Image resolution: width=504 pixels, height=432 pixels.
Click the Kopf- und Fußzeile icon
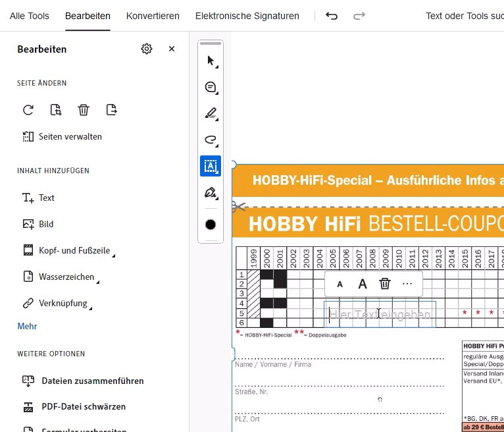(x=28, y=250)
